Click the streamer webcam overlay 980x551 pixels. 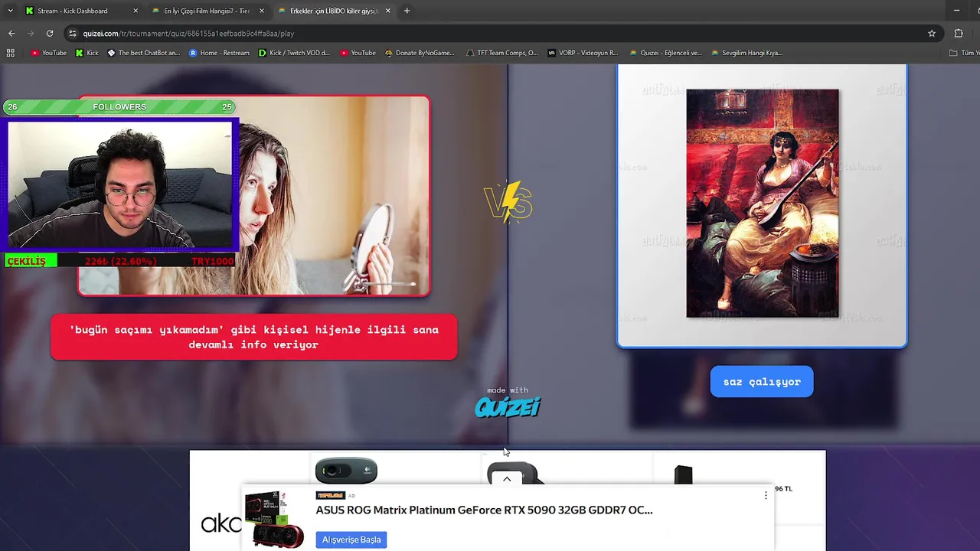pyautogui.click(x=119, y=184)
